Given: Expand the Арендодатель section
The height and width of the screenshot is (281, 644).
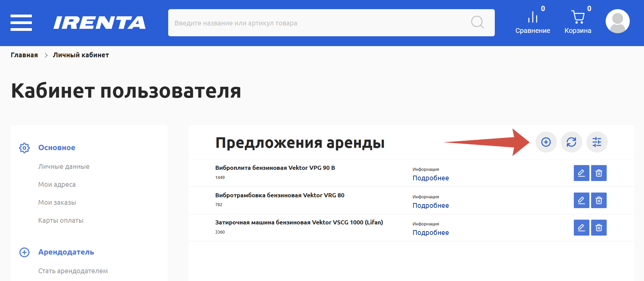Looking at the screenshot, I should [66, 252].
